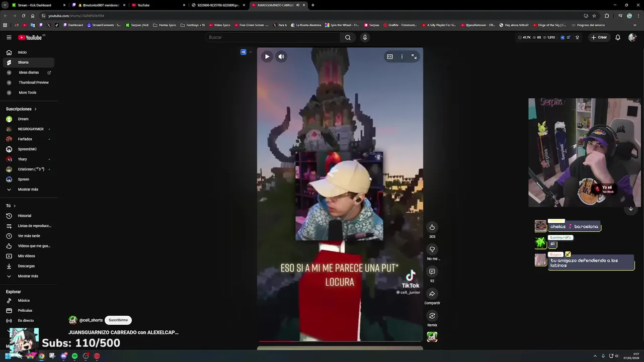Click the Remix button

point(432,316)
